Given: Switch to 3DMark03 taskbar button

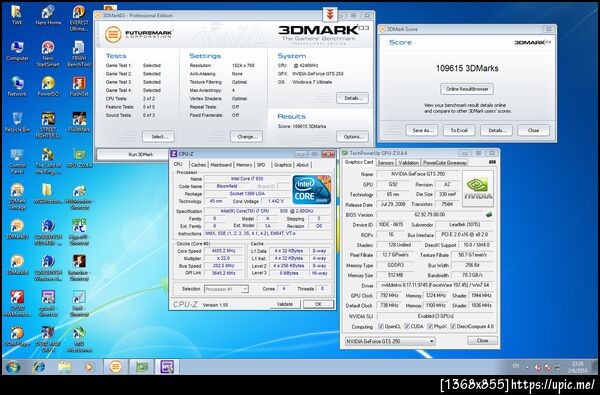Looking at the screenshot, I should [115, 367].
